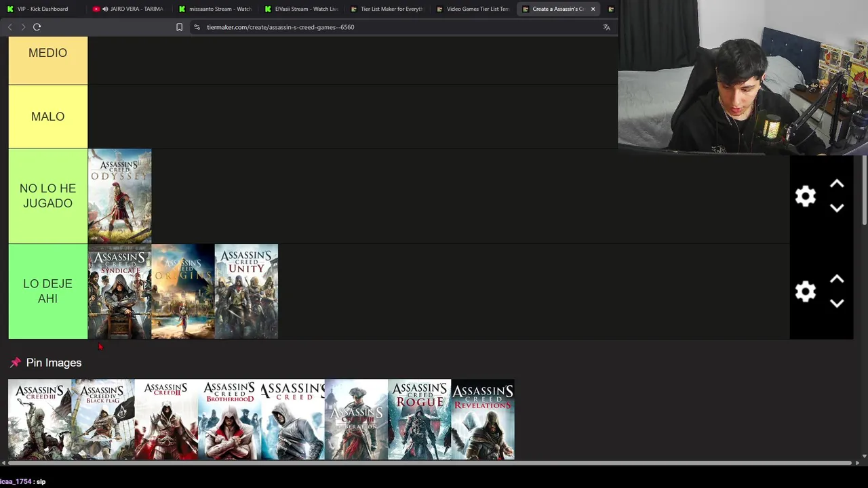This screenshot has height=488, width=868.
Task: Select Assassin's Creed III cover
Action: (x=39, y=420)
